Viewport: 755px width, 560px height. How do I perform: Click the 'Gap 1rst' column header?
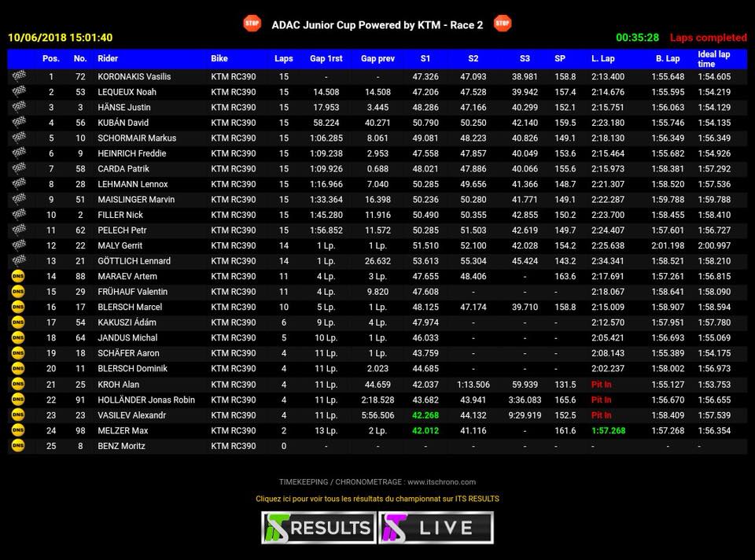click(326, 58)
